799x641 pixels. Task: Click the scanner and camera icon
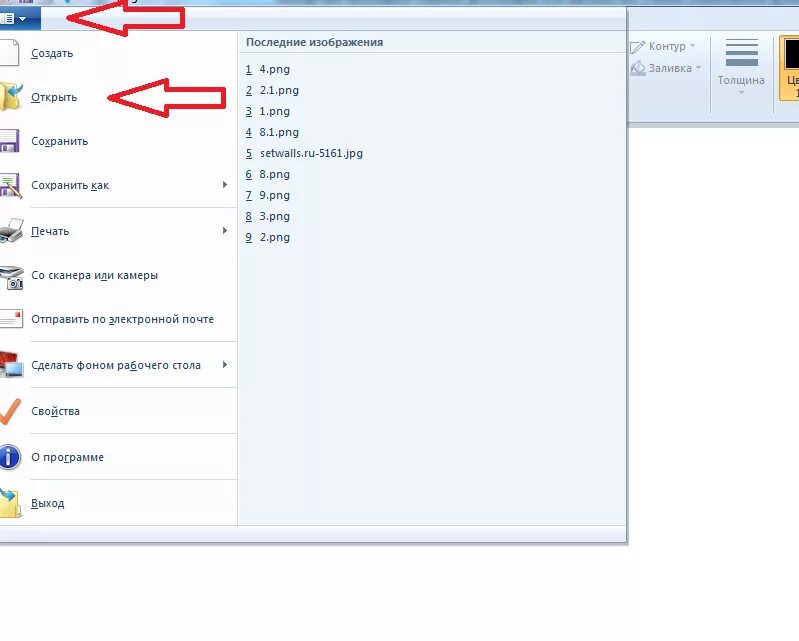(x=11, y=277)
